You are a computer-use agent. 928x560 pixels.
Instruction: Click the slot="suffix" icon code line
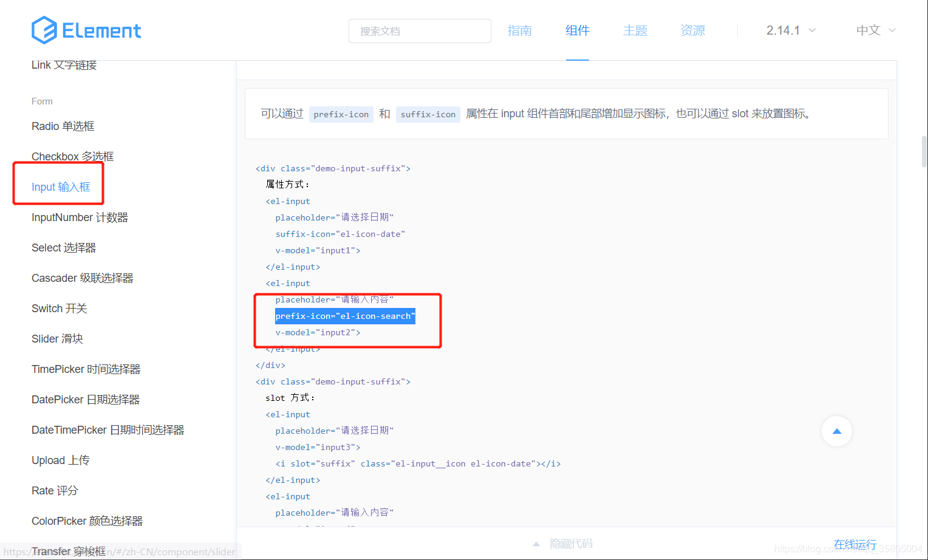pyautogui.click(x=418, y=463)
